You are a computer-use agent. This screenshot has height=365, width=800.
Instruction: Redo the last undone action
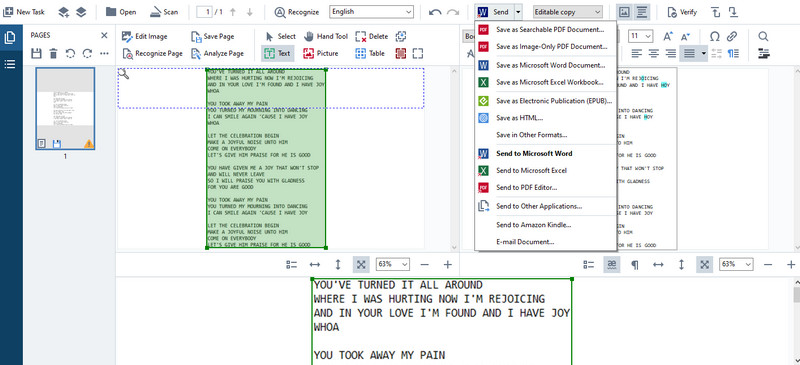pyautogui.click(x=453, y=12)
